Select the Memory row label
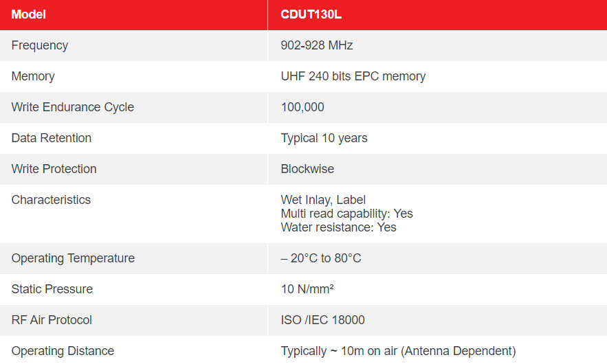The image size is (607, 364). [x=33, y=76]
